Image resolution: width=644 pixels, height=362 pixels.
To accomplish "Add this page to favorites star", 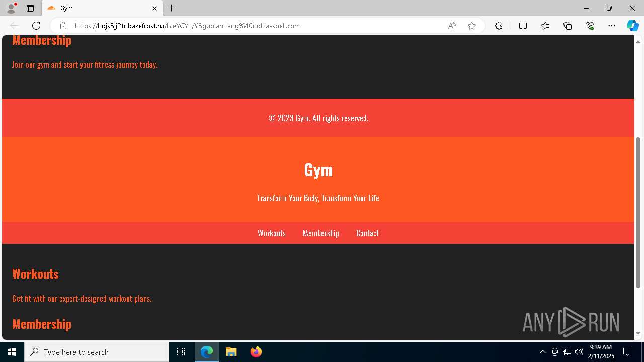I will click(472, 26).
